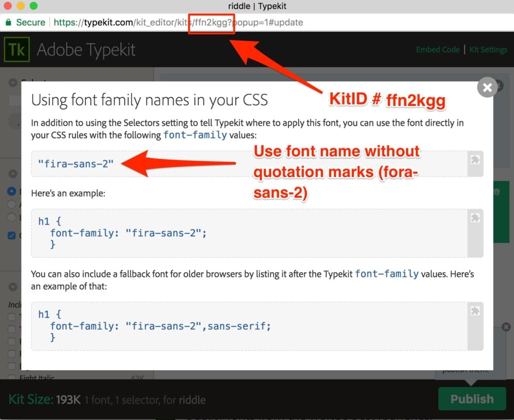Choose the middle radio button in the sidebar

[x=12, y=204]
